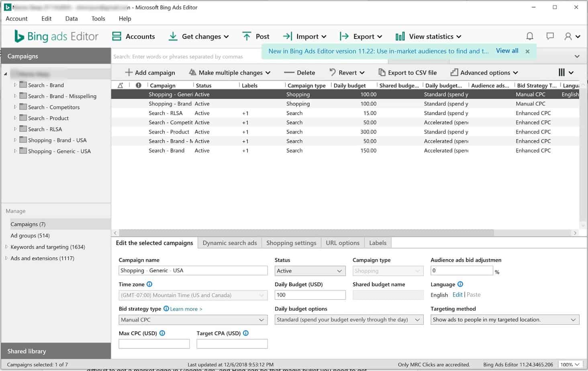Viewport: 588px width, 371px height.
Task: Click the Max CPC info icon
Action: pyautogui.click(x=162, y=333)
